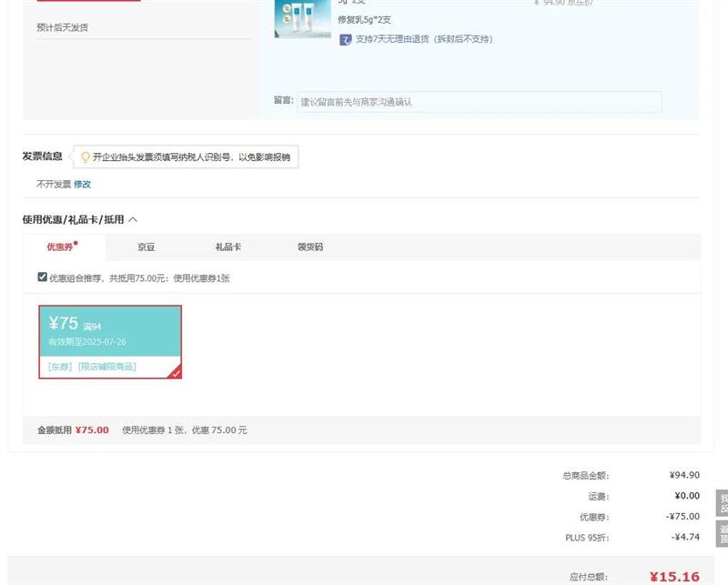Open the product thumbnail image
This screenshot has height=585, width=728.
coord(302,18)
